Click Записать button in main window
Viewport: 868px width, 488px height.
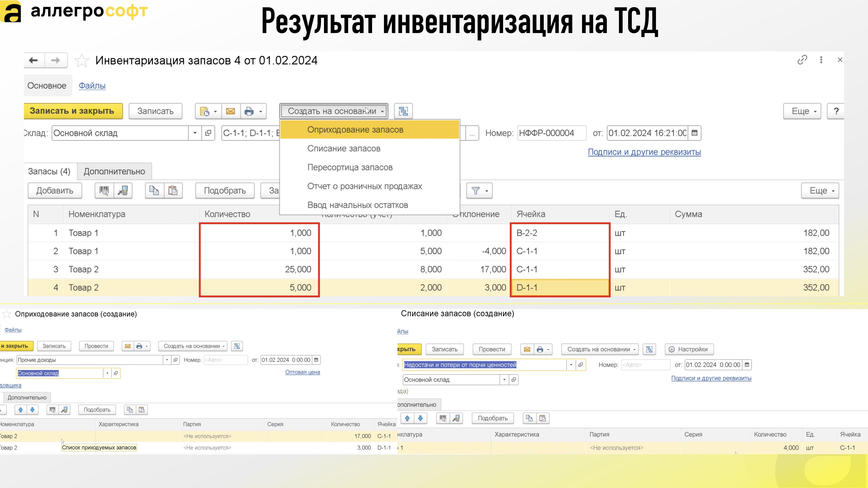point(155,111)
